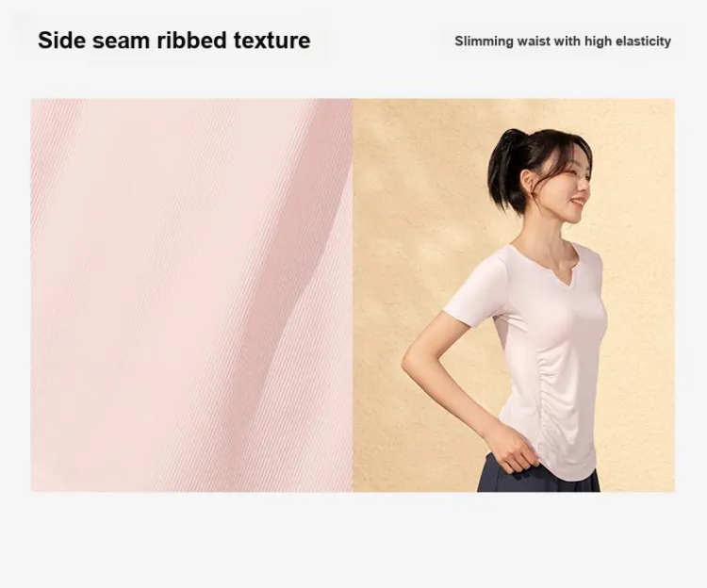
Task: Click the model's ear
Action: [528, 180]
